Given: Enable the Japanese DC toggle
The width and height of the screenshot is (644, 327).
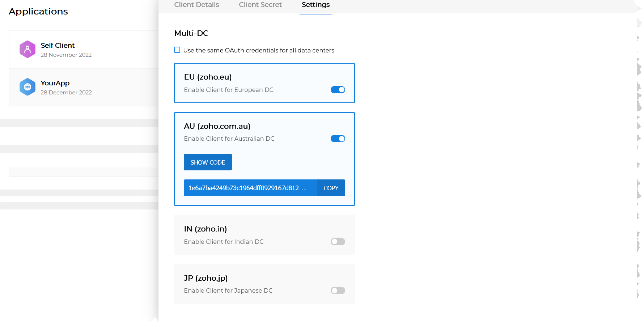Looking at the screenshot, I should point(338,290).
